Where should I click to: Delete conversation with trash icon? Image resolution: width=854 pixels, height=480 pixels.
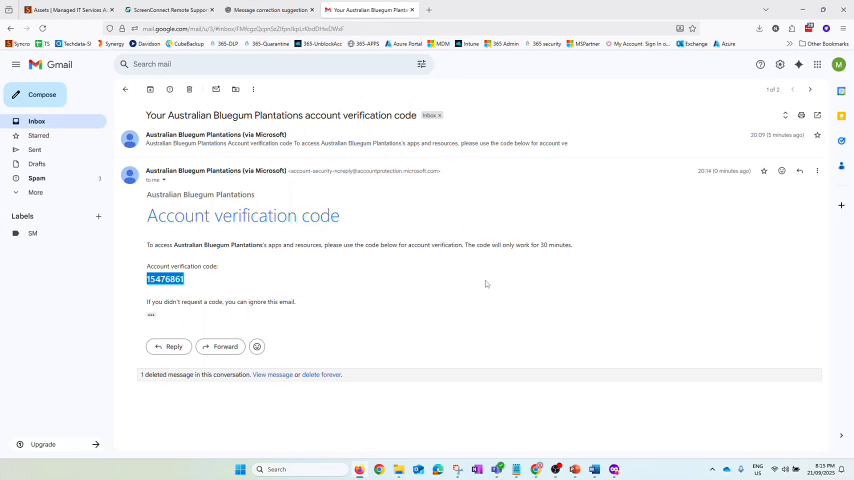(190, 89)
